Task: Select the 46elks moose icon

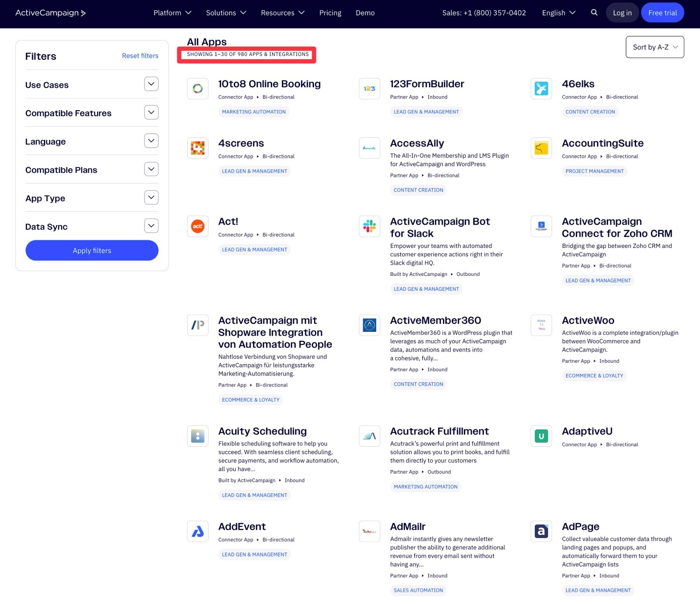Action: [541, 89]
